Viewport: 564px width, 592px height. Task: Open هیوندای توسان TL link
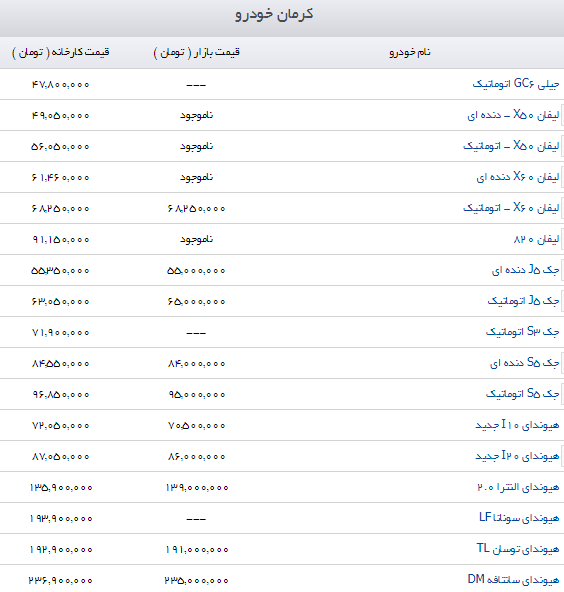tap(518, 549)
